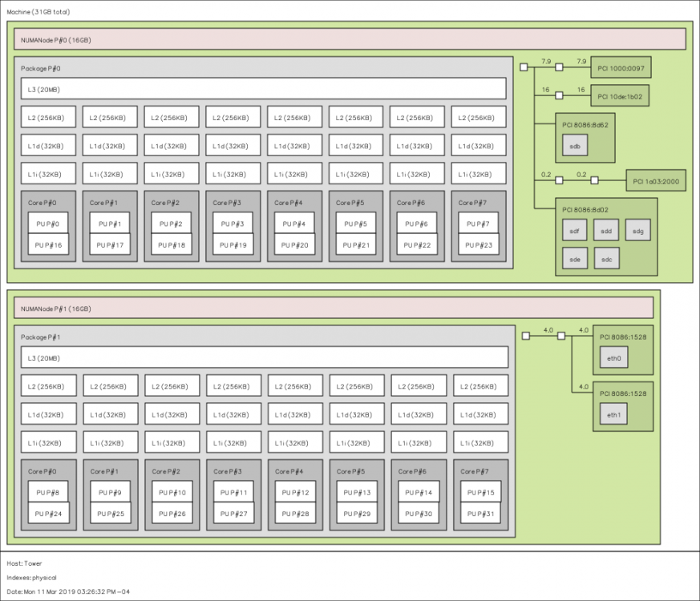Viewport: 700px width, 601px height.
Task: Choose processing unit PU P#28
Action: click(x=296, y=513)
